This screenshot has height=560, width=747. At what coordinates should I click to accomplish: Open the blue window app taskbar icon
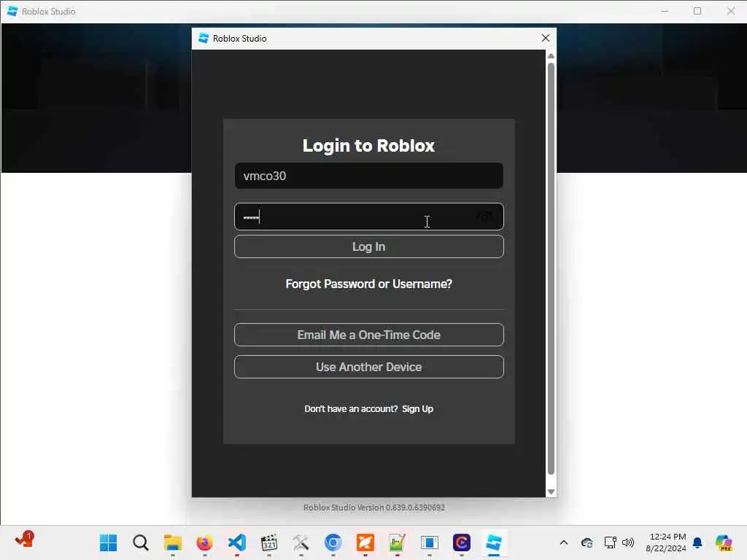pos(429,542)
